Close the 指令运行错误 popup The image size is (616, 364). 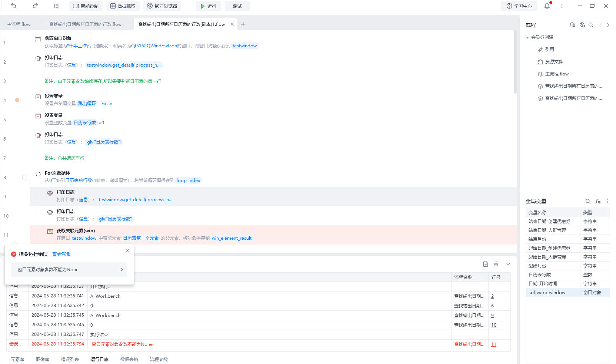[x=127, y=251]
